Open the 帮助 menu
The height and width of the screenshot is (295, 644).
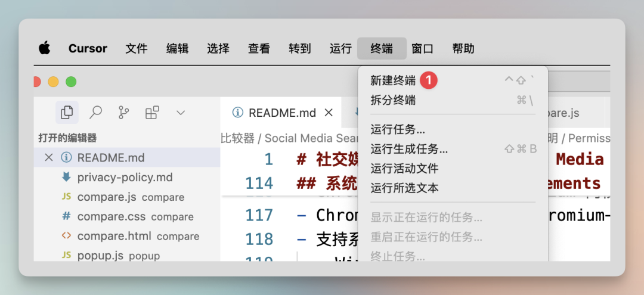463,48
